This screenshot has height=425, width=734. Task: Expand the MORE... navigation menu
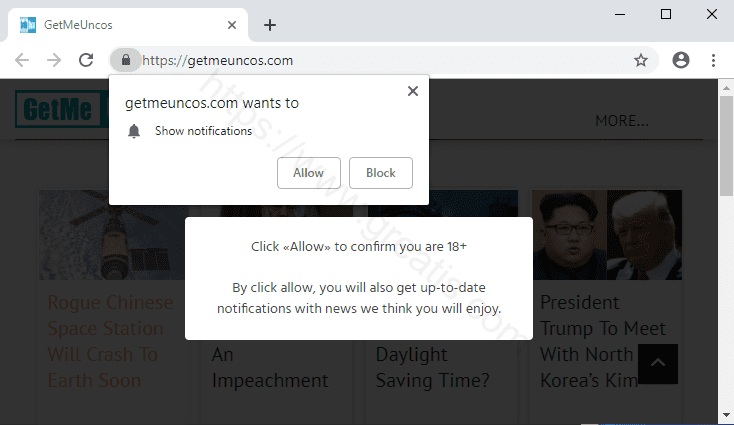click(x=621, y=121)
